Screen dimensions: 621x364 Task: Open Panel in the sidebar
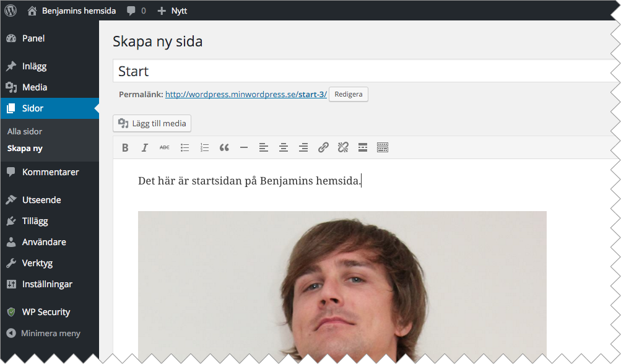coord(50,38)
